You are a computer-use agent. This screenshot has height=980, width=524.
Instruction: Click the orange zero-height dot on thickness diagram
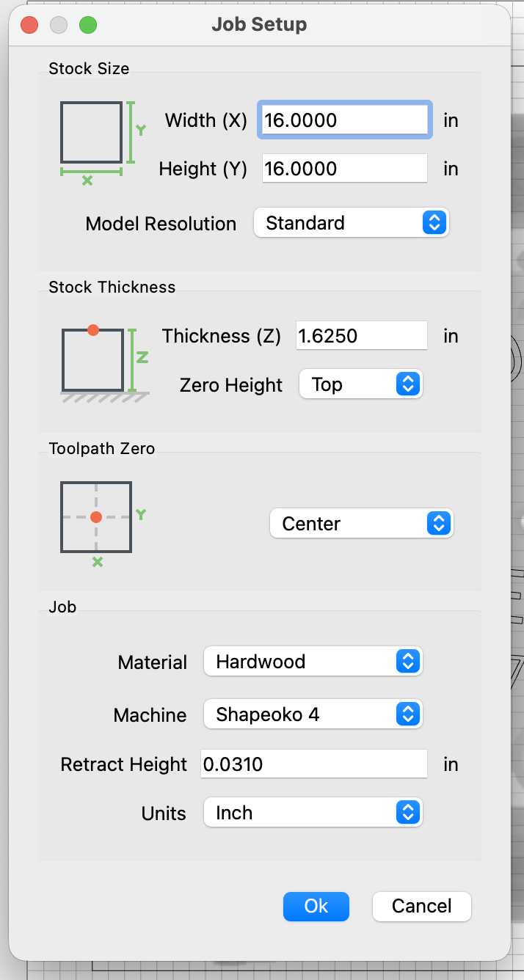93,330
